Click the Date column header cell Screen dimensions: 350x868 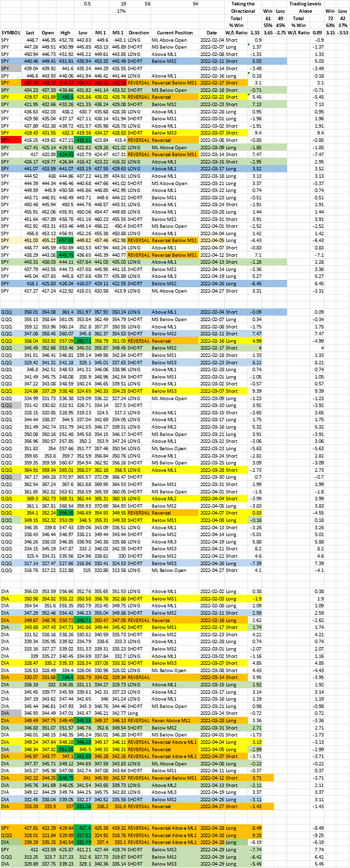click(212, 33)
